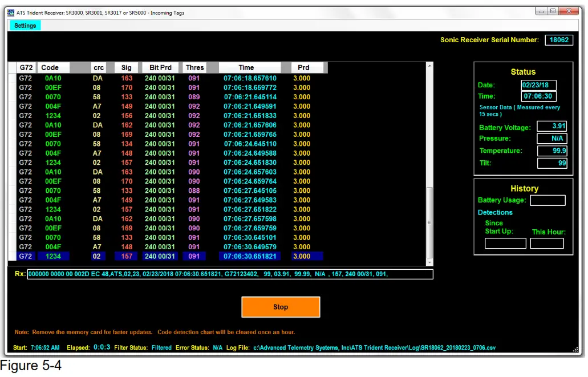Screen dimensions: 588x377
Task: Click the Date field showing 02/23/18
Action: tap(538, 85)
